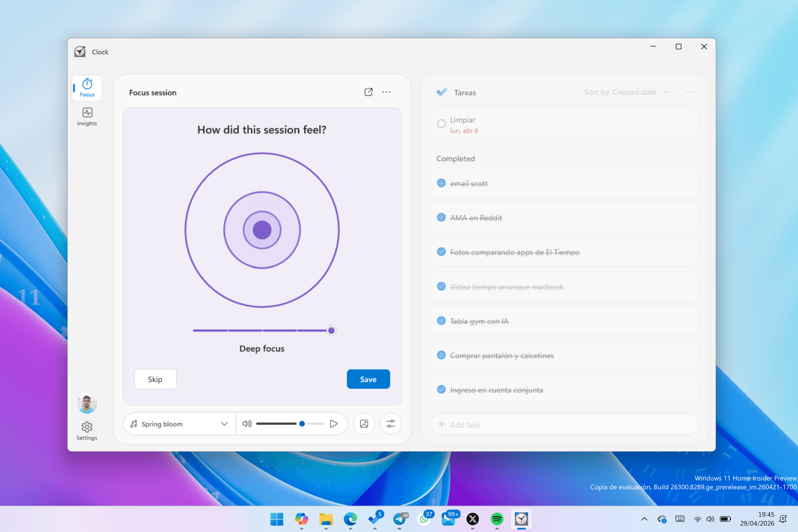Viewport: 798px width, 532px height.
Task: Play the Spring bloom sound
Action: click(x=334, y=424)
